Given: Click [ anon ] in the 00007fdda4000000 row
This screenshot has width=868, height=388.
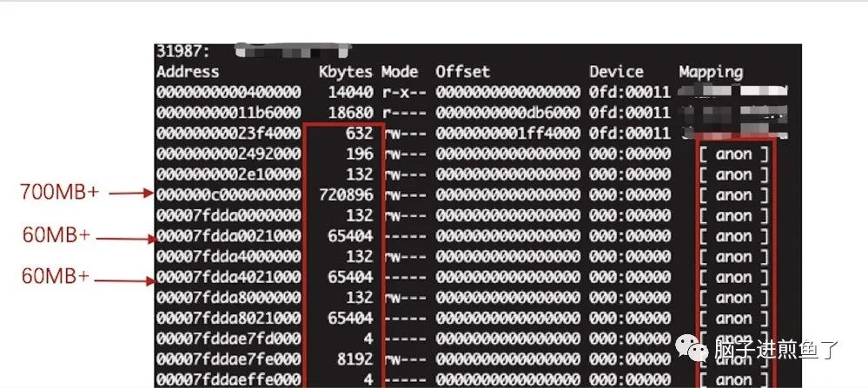Looking at the screenshot, I should 734,256.
